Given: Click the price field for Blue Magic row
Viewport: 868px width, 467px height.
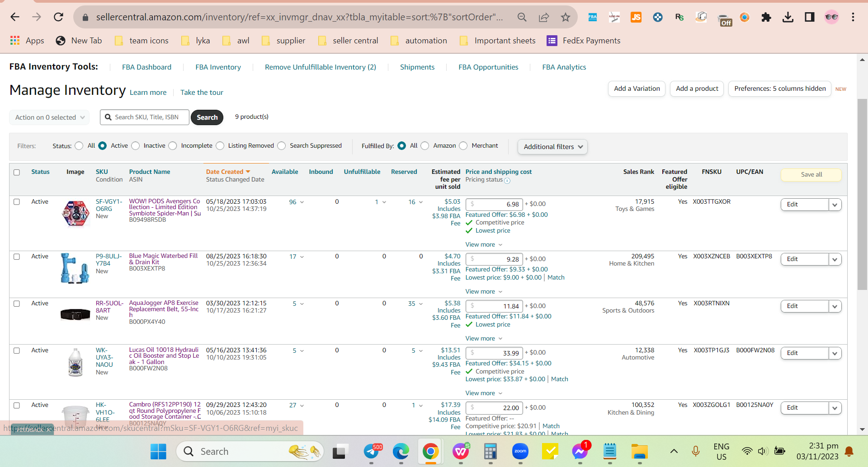Looking at the screenshot, I should (x=494, y=259).
